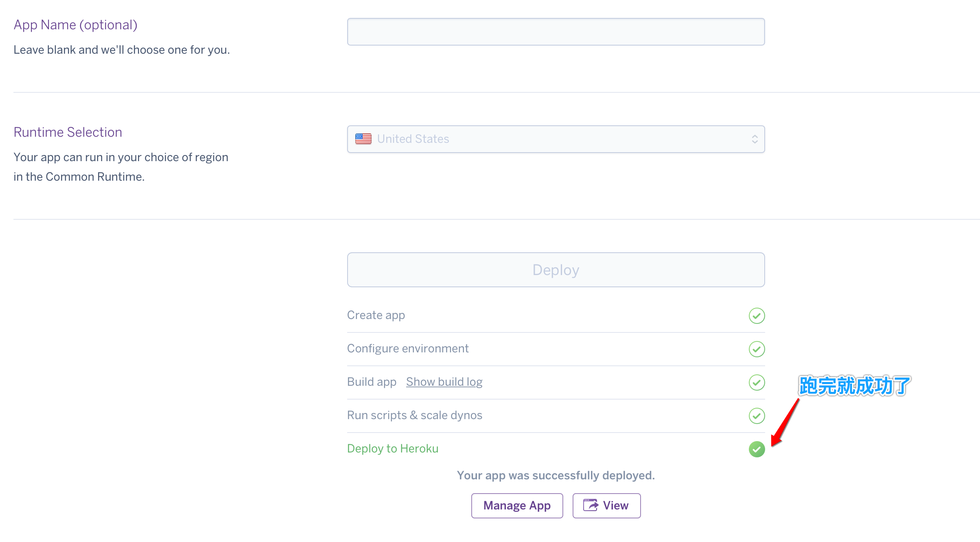Click the browser arrow icon in View button
This screenshot has height=542, width=980.
click(591, 505)
